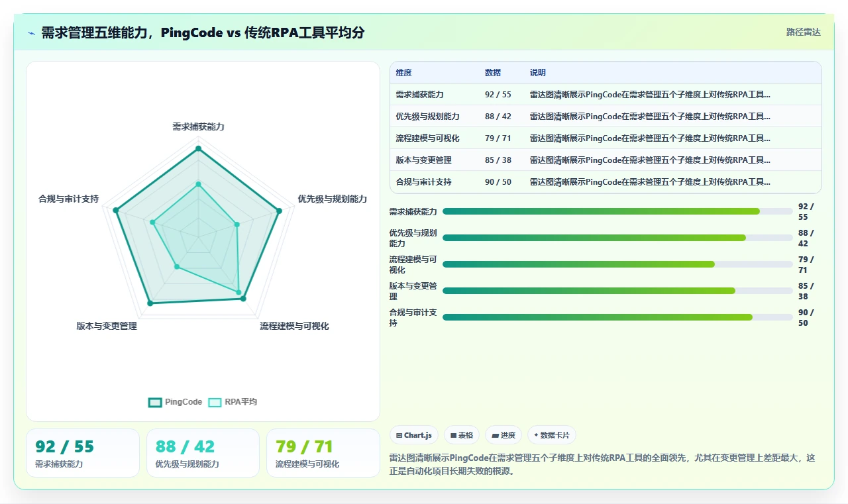
Task: Click the 流程建模与可视化 progress bar
Action: (x=617, y=264)
